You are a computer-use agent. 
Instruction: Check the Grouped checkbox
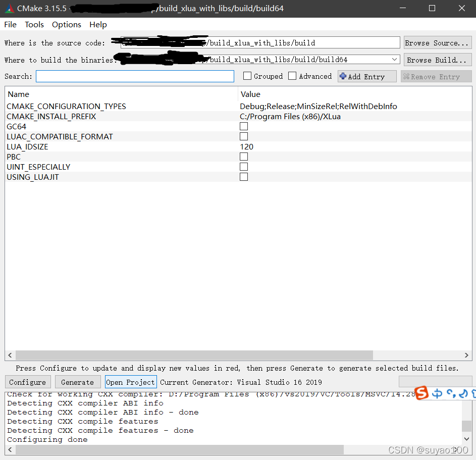[x=247, y=76]
